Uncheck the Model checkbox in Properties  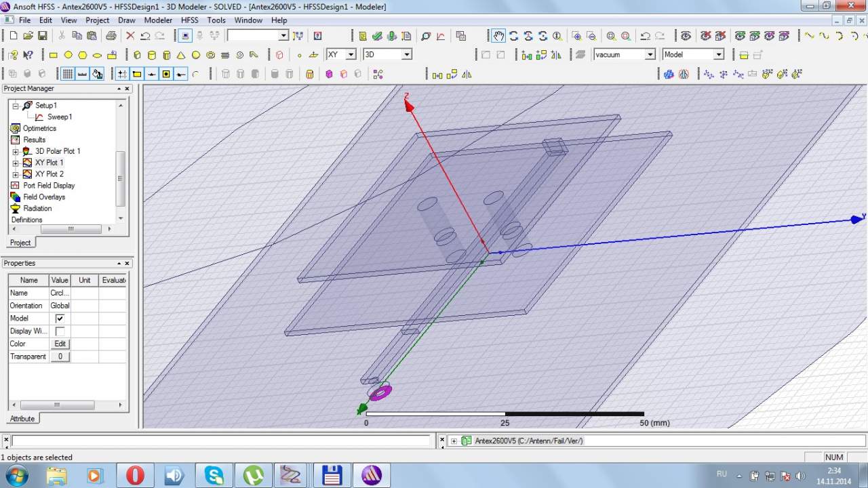(x=60, y=319)
